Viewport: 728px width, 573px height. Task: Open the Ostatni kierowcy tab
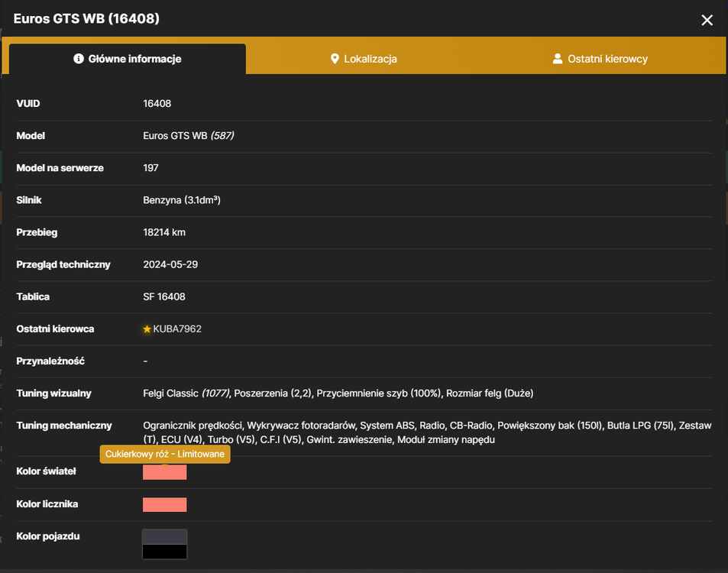point(600,59)
